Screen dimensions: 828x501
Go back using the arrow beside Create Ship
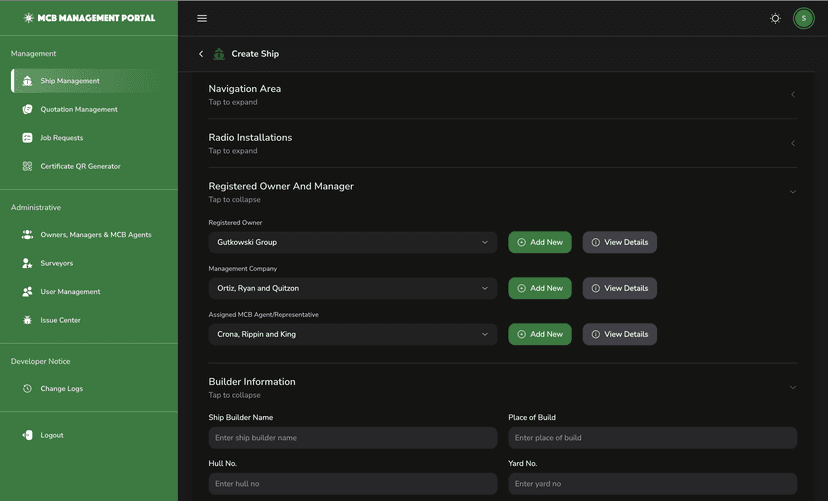pos(201,54)
